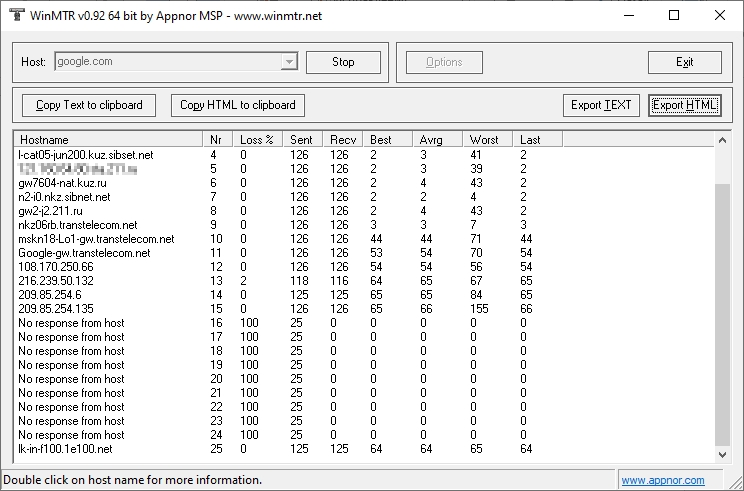
Task: Stop the trace with the Stop button
Action: [343, 62]
